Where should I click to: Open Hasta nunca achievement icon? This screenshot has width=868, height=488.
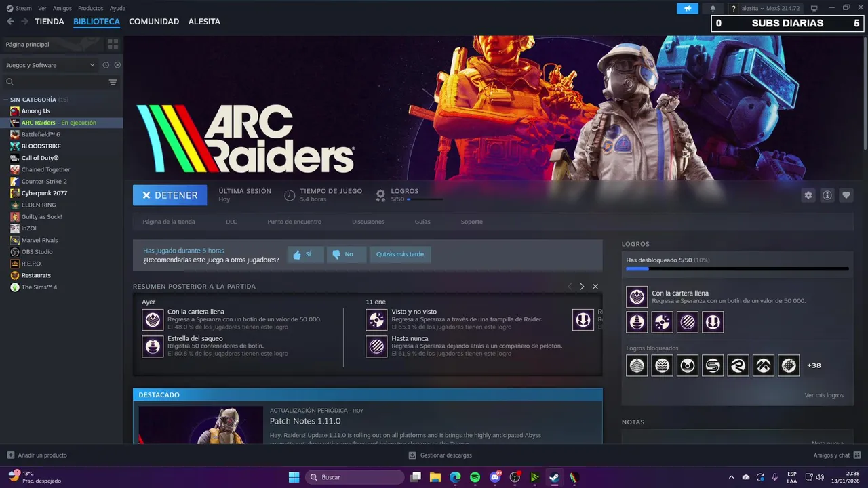(x=376, y=346)
